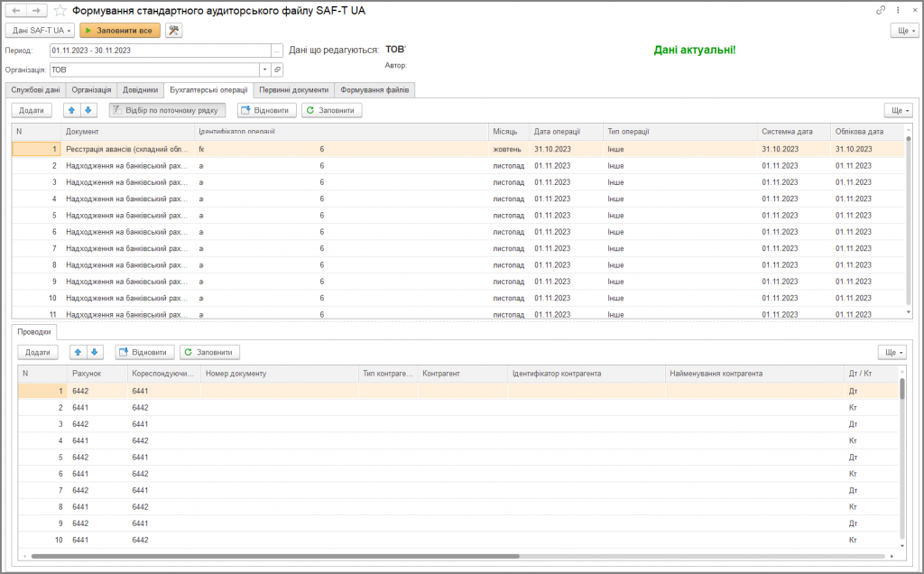Click Відновити in operations toolbar
The height and width of the screenshot is (574, 924).
pyautogui.click(x=267, y=110)
